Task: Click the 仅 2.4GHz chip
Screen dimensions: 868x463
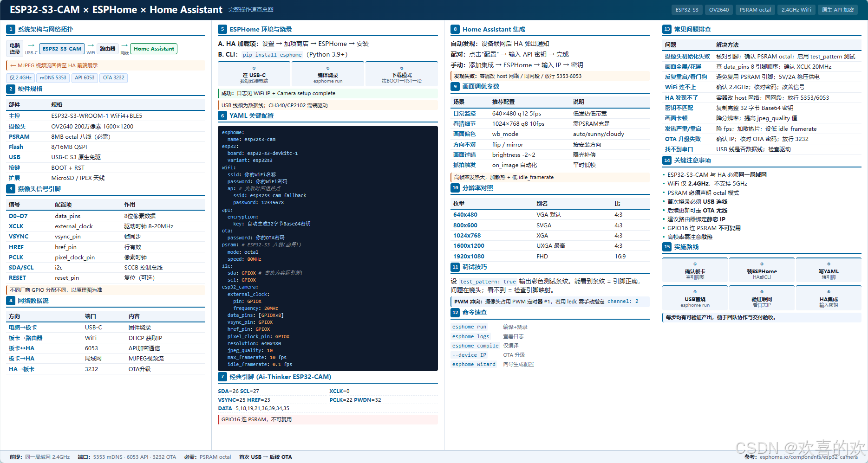Action: [x=20, y=78]
